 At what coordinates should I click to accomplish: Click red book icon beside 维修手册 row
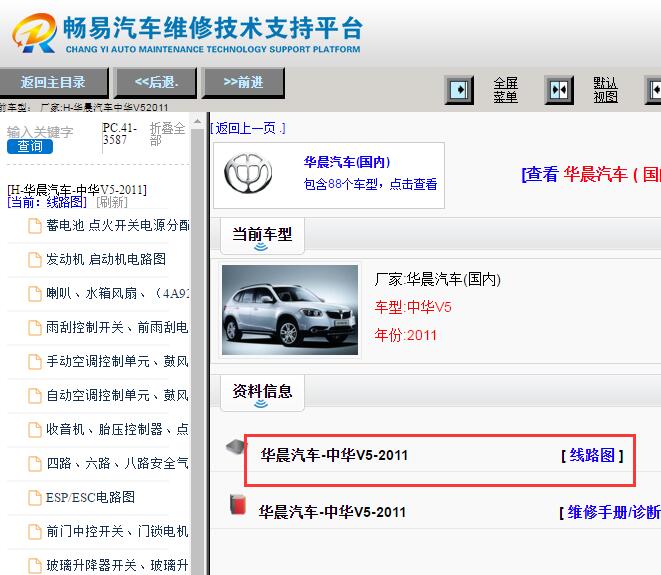click(238, 505)
